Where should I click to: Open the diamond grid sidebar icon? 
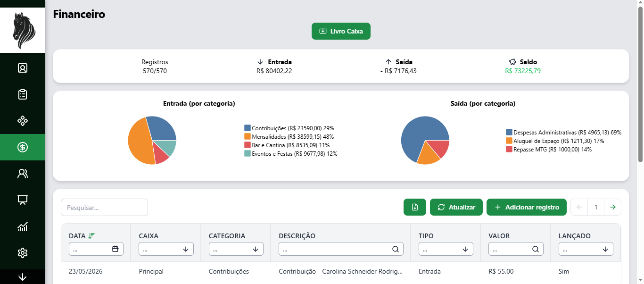[x=23, y=121]
